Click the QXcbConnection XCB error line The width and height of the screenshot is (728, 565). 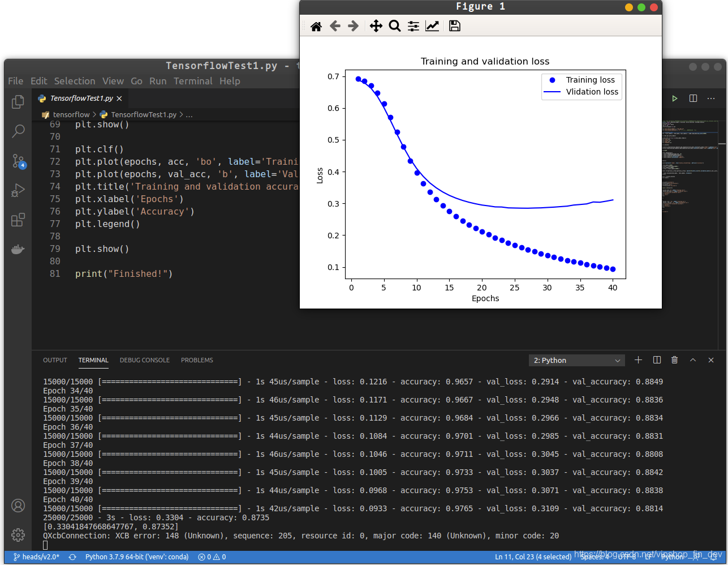[x=301, y=536]
